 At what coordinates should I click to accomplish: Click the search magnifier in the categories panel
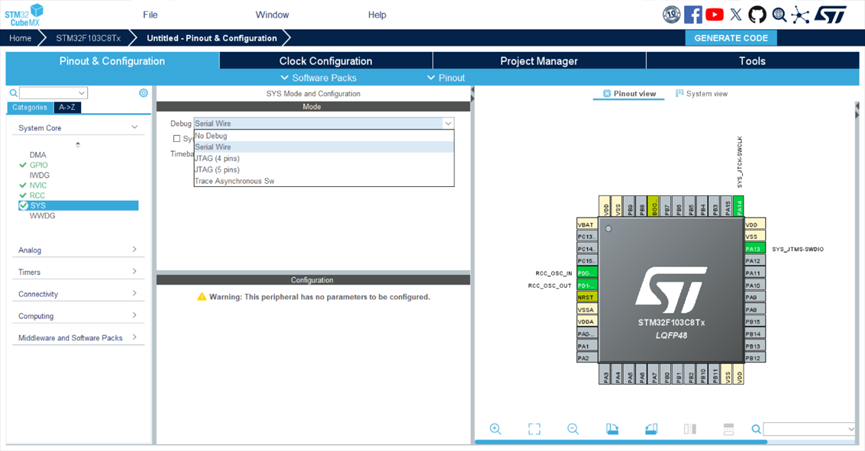point(13,93)
